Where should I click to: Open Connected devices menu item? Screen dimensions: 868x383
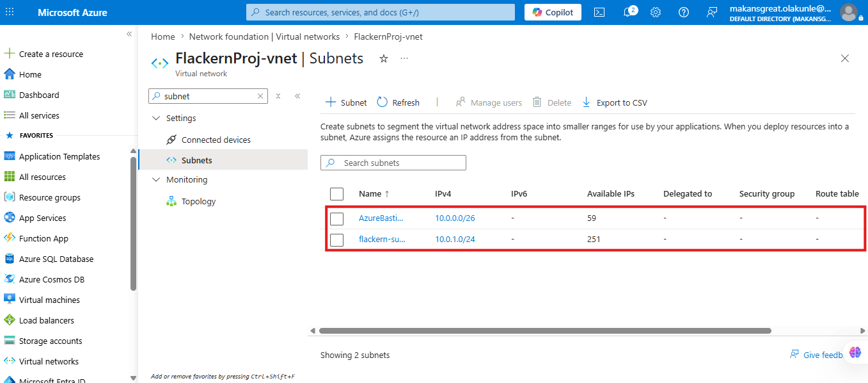pyautogui.click(x=216, y=140)
